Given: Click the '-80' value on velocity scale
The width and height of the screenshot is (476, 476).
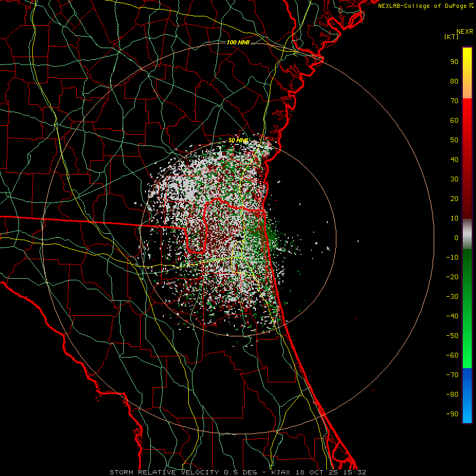Looking at the screenshot, I should coord(452,395).
